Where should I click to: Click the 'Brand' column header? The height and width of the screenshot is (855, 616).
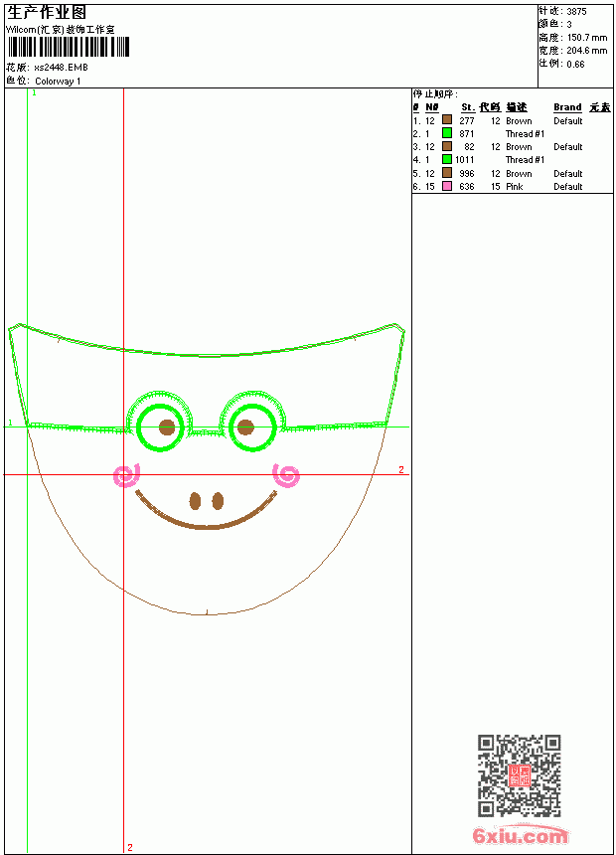point(567,107)
